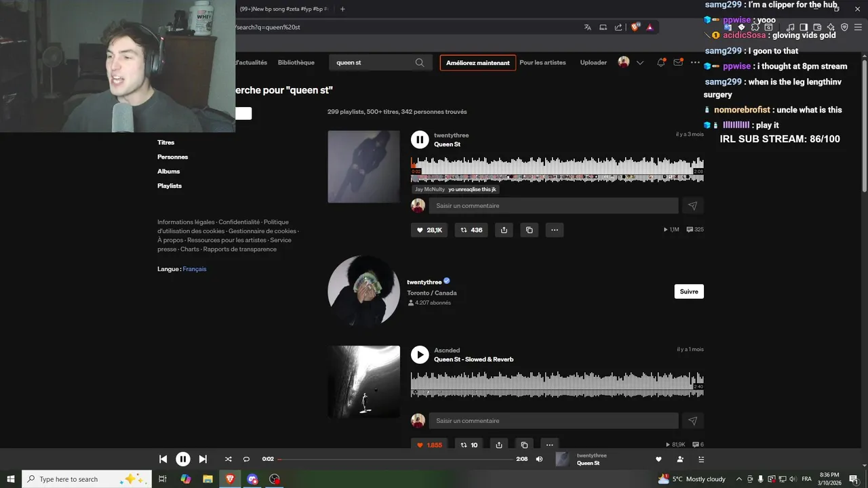Filter search results by Albums
Image resolution: width=868 pixels, height=488 pixels.
[168, 171]
